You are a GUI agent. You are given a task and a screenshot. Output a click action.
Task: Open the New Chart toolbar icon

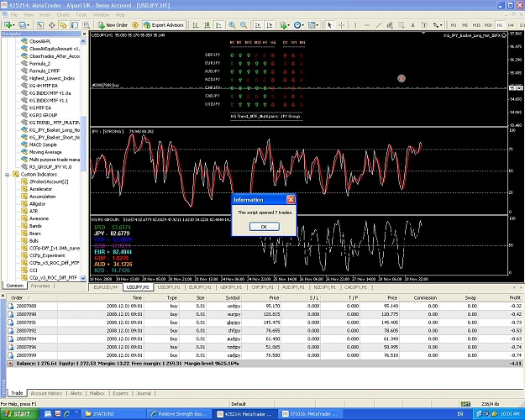click(7, 25)
